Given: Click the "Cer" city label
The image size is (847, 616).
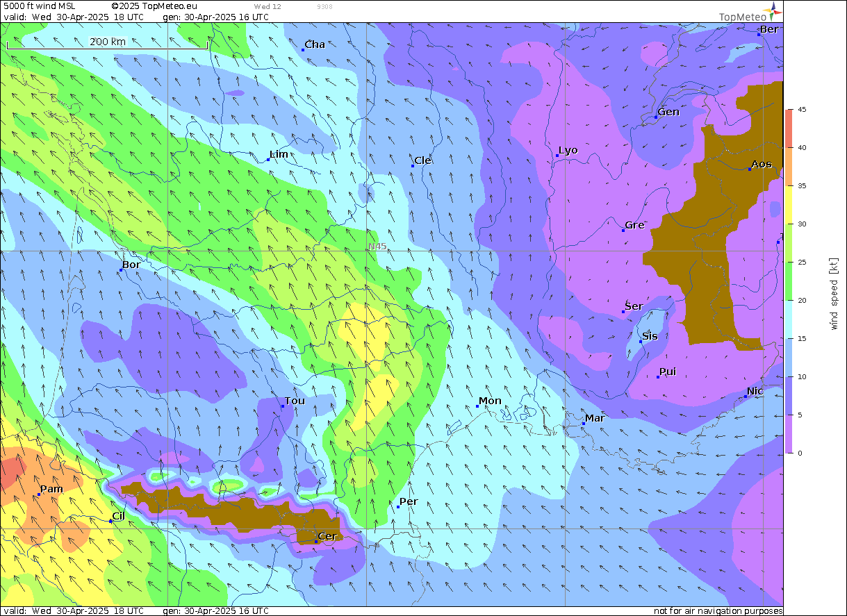Looking at the screenshot, I should (x=327, y=536).
